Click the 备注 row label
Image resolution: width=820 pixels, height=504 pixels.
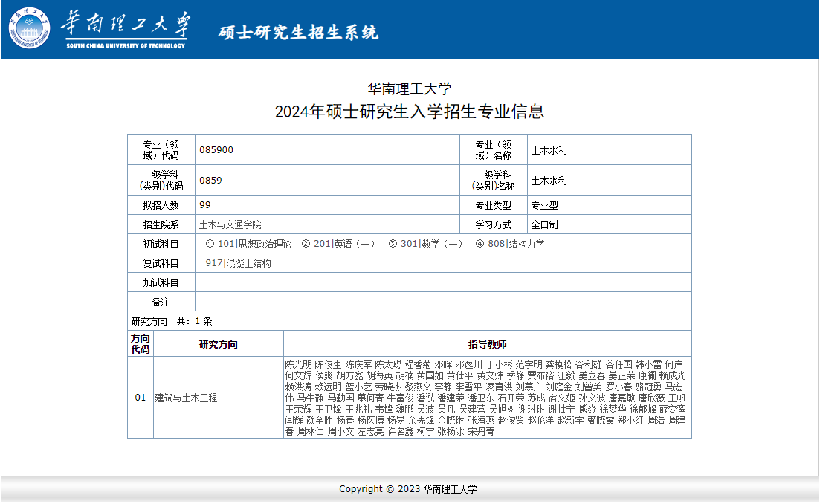pos(161,303)
